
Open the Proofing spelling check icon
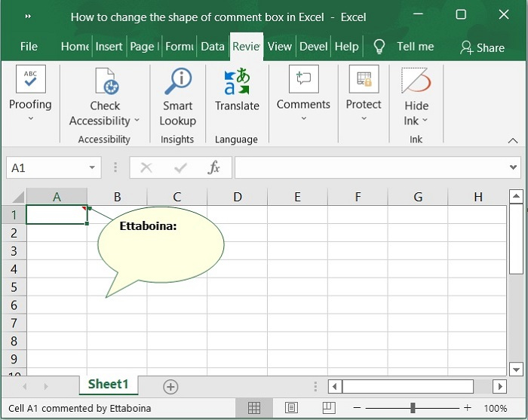coord(31,79)
